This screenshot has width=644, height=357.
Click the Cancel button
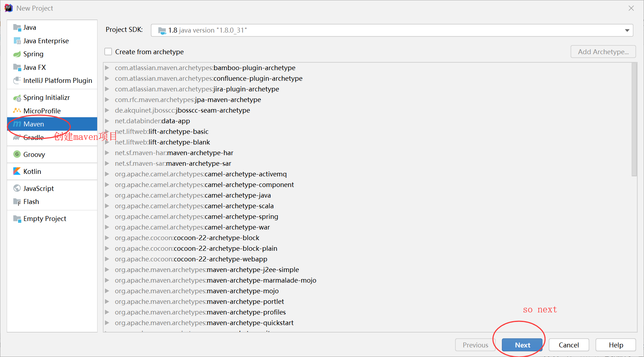(569, 345)
